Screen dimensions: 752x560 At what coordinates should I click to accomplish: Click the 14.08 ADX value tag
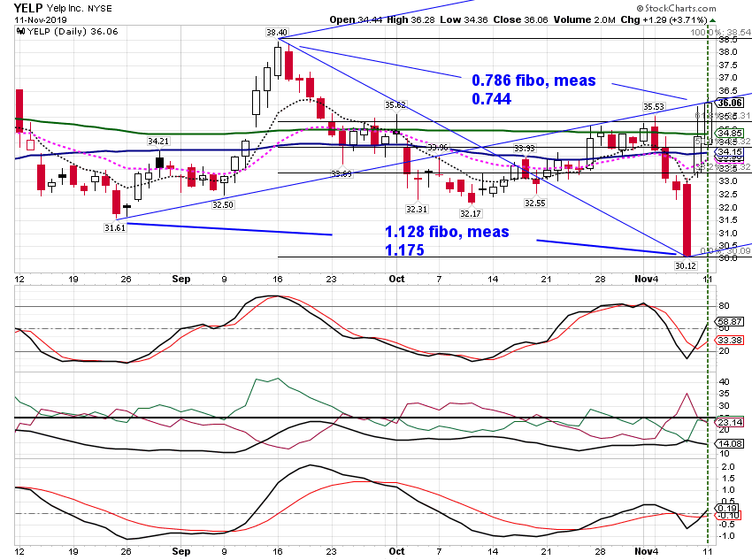[x=730, y=444]
